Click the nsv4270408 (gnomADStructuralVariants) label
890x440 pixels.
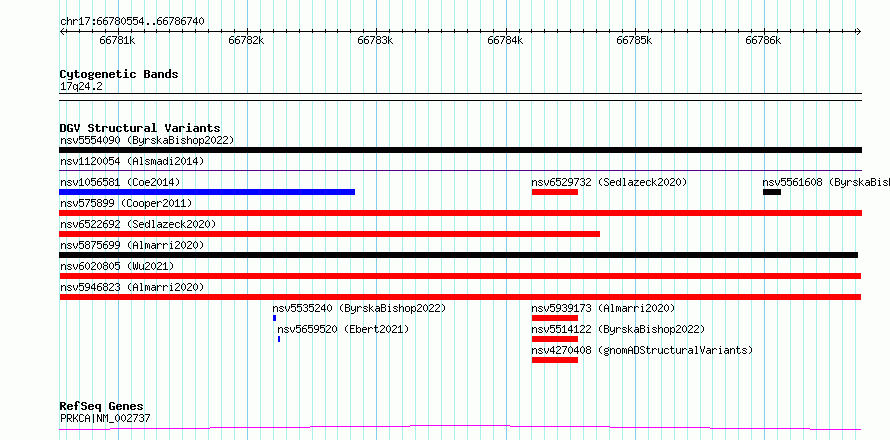coord(642,350)
